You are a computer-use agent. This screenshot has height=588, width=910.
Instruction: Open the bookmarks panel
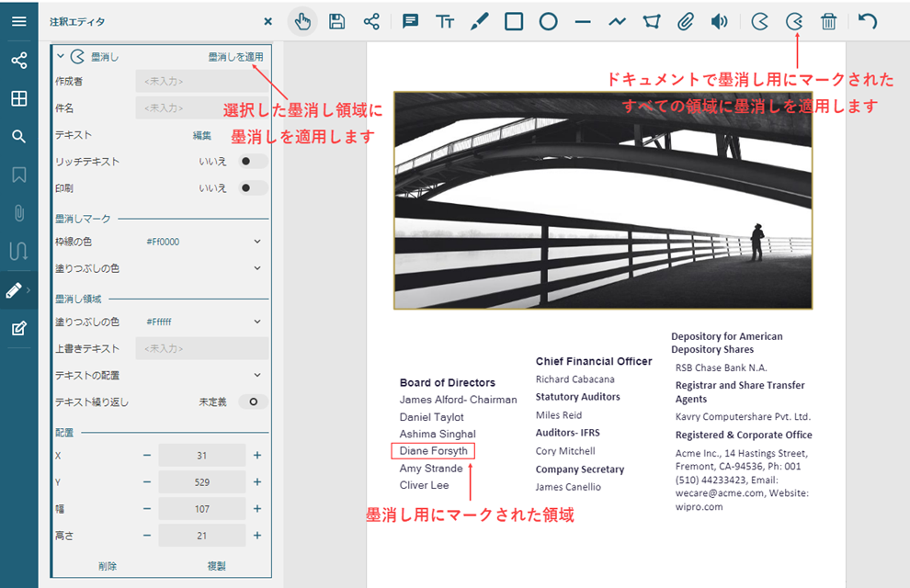[x=19, y=175]
